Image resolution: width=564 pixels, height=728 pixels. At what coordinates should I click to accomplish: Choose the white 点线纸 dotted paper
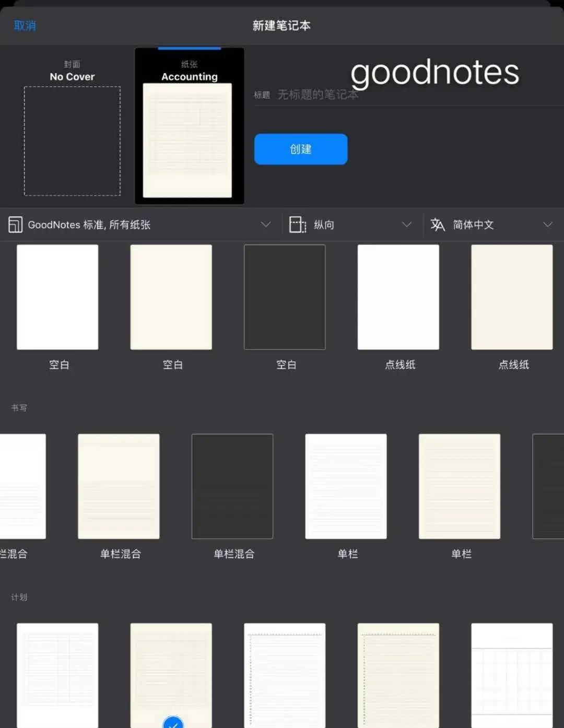398,297
